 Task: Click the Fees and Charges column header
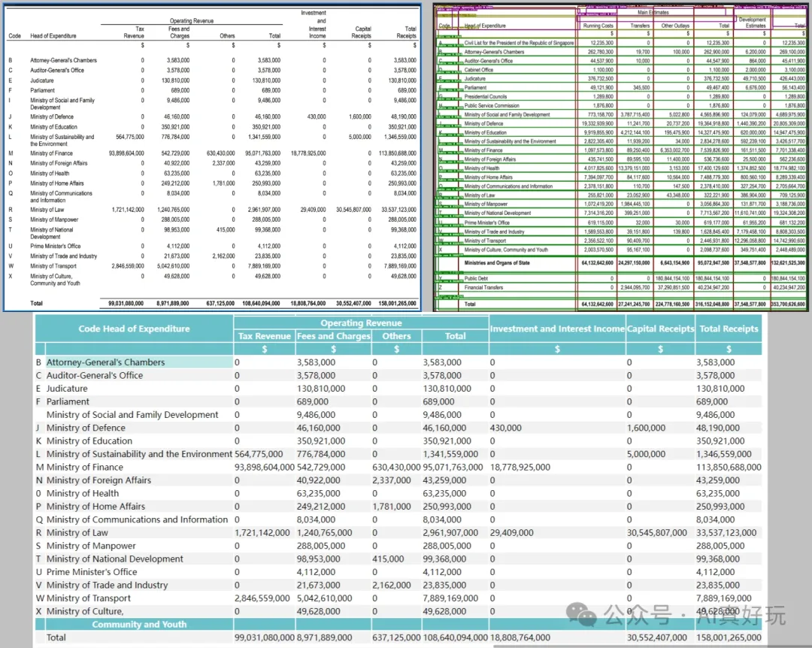point(334,336)
